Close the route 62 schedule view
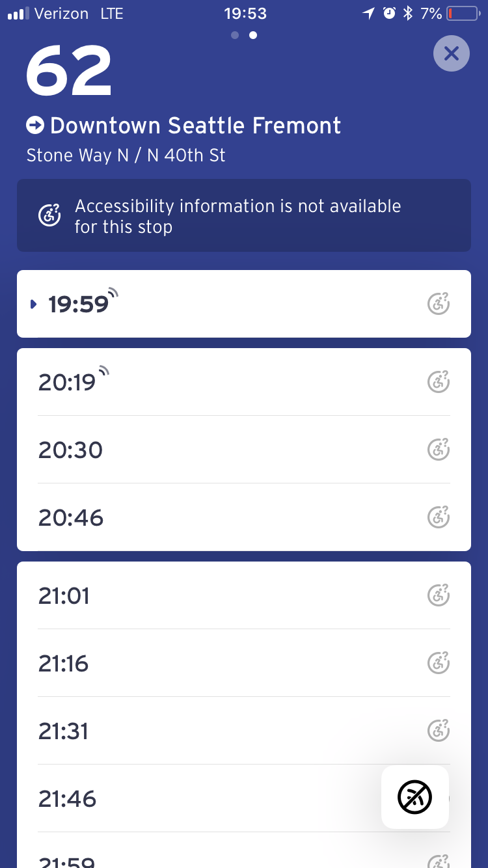Screen dimensions: 488x868 pos(451,53)
